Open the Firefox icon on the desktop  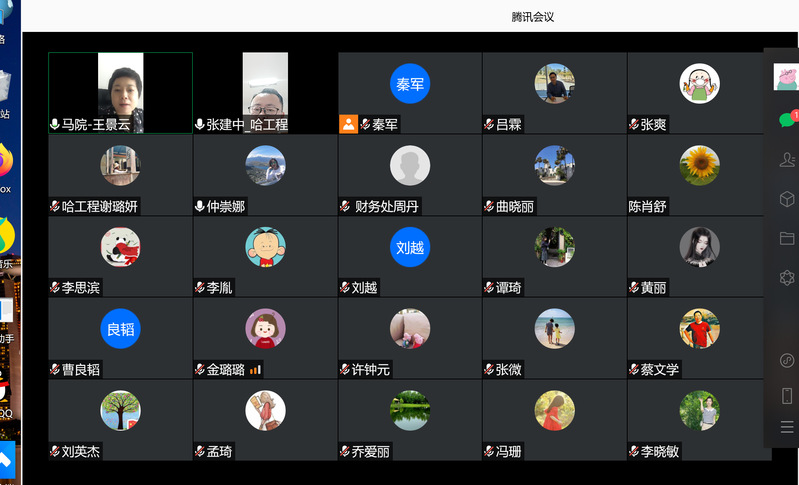point(5,162)
